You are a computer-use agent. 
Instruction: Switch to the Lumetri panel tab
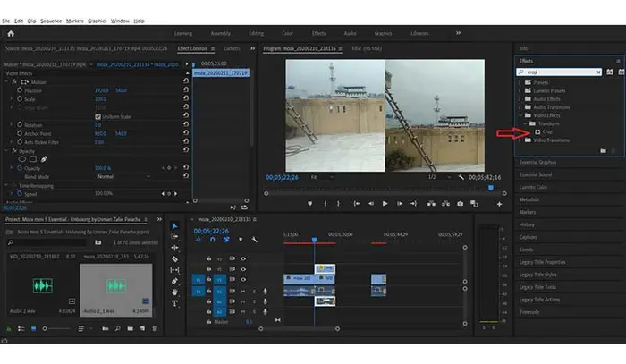coord(232,48)
